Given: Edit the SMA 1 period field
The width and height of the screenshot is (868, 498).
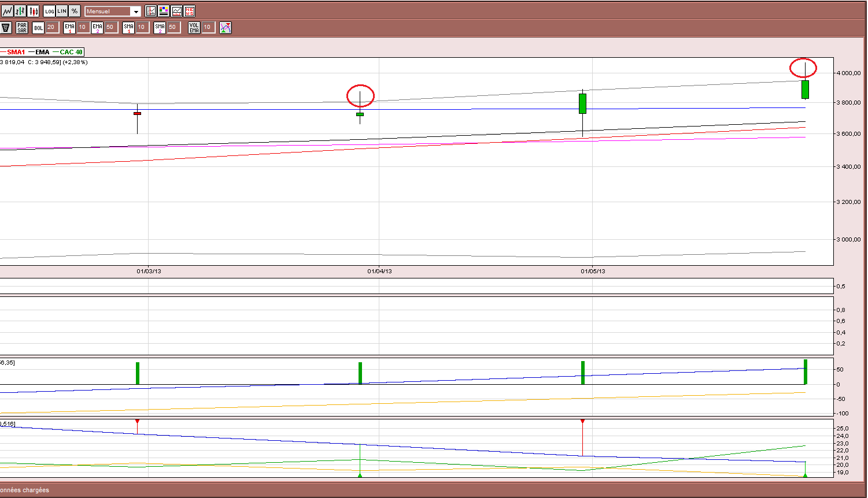Looking at the screenshot, I should tap(142, 27).
